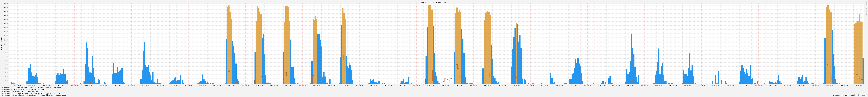This screenshot has height=97, width=868.
Task: Click the Inbound statistics legend text
Action: (32, 87)
